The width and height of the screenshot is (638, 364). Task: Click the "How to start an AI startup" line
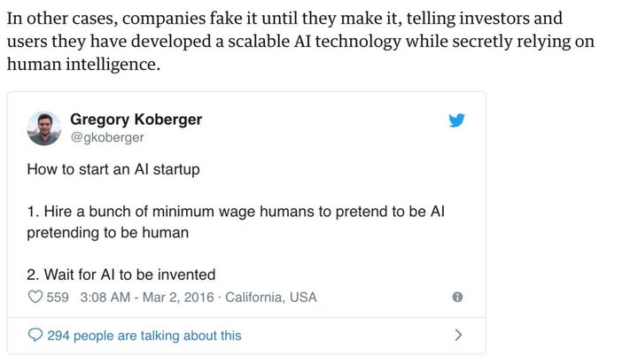pyautogui.click(x=113, y=169)
